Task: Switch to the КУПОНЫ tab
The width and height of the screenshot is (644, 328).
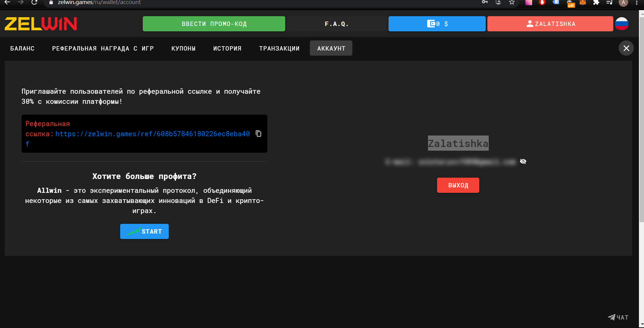Action: tap(183, 48)
